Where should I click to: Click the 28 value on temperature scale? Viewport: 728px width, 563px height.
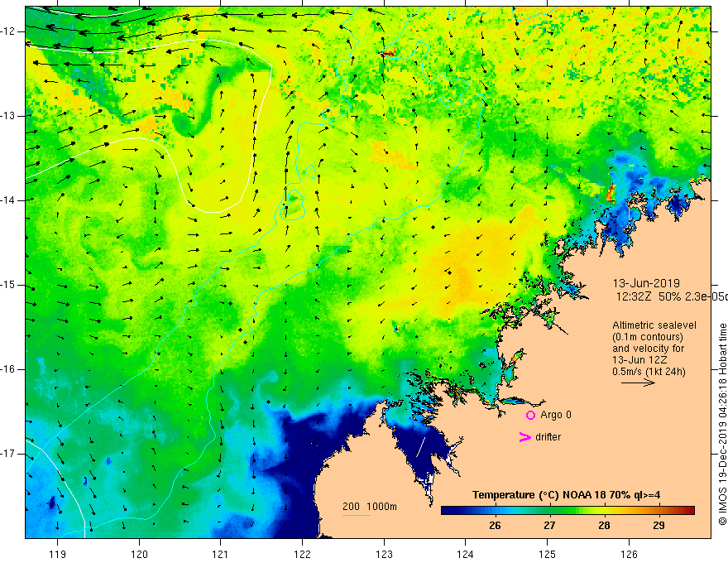[604, 526]
